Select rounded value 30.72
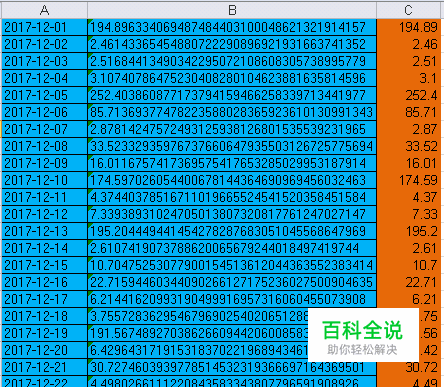 (x=408, y=367)
